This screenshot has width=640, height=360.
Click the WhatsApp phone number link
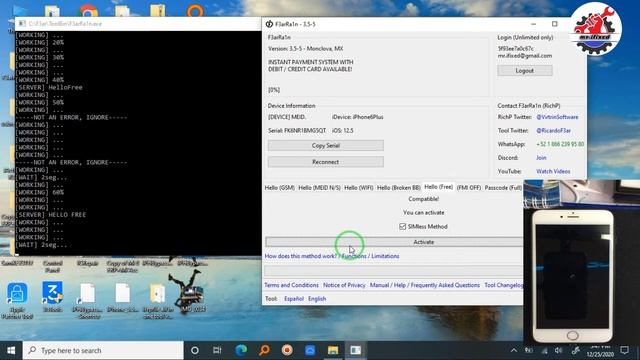pyautogui.click(x=560, y=144)
